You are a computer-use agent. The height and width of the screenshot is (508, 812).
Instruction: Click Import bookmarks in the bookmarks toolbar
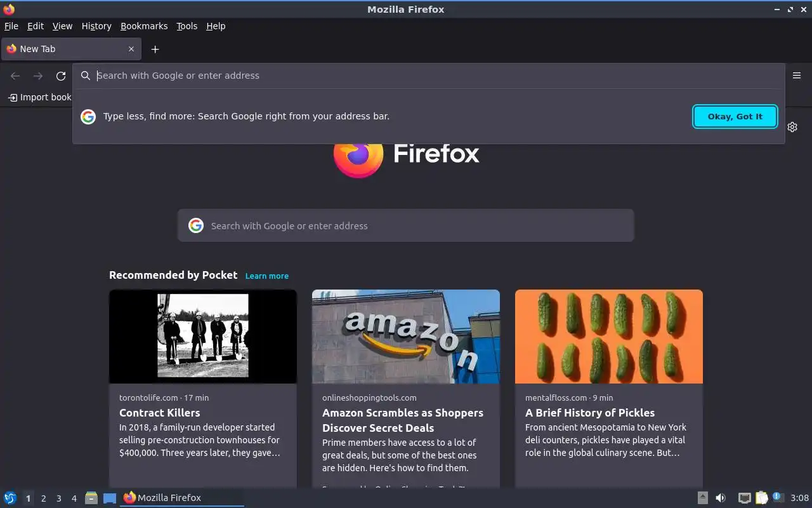39,97
